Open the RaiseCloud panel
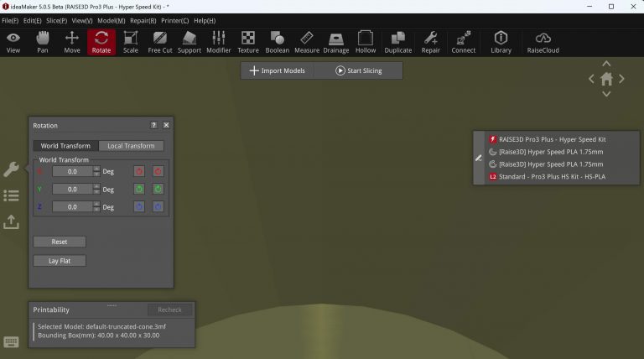This screenshot has width=644, height=359. (543, 41)
